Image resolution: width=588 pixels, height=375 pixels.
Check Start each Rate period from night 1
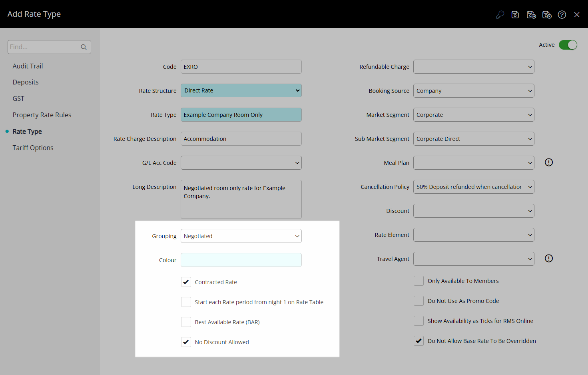tap(186, 302)
